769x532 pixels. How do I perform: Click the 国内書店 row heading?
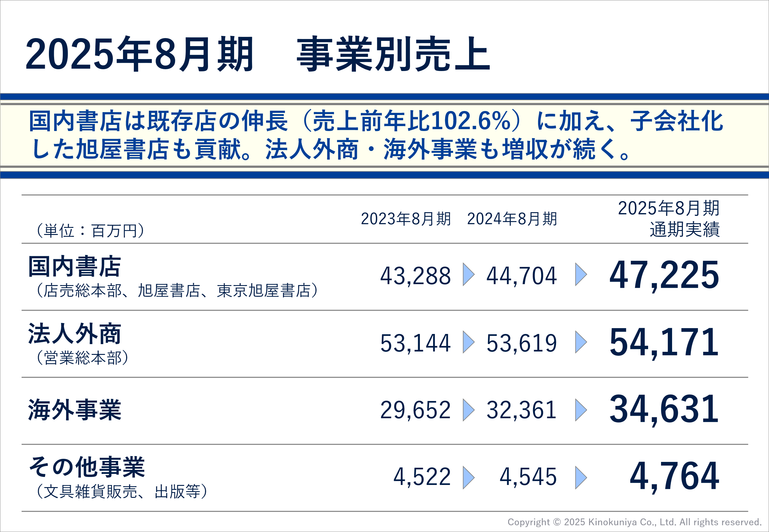click(75, 267)
